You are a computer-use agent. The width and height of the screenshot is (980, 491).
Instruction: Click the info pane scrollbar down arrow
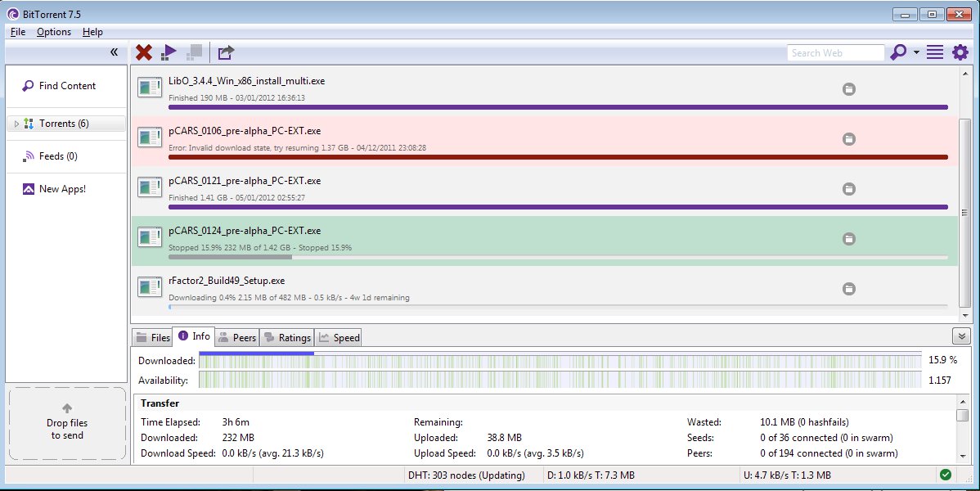point(963,456)
